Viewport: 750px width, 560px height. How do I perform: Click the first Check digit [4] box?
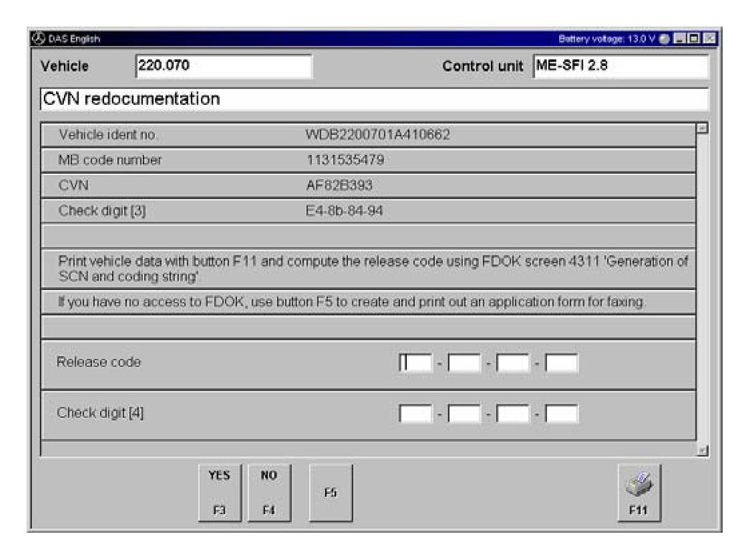coord(416,414)
